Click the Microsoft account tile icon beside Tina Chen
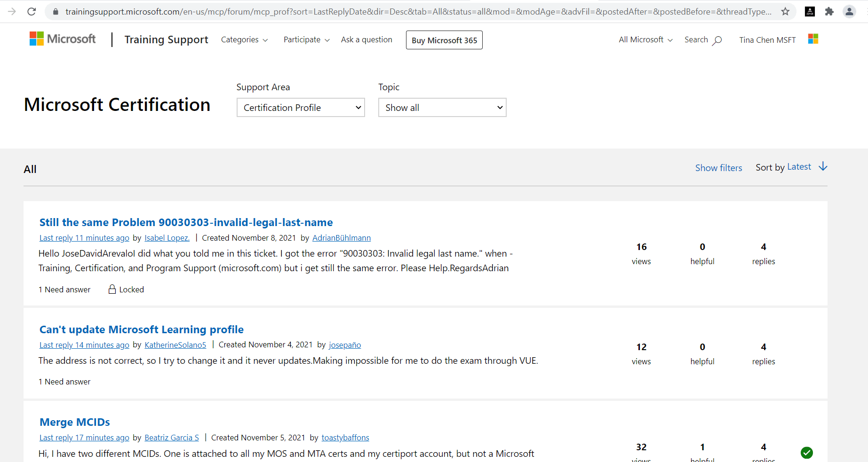868x462 pixels. [x=813, y=39]
